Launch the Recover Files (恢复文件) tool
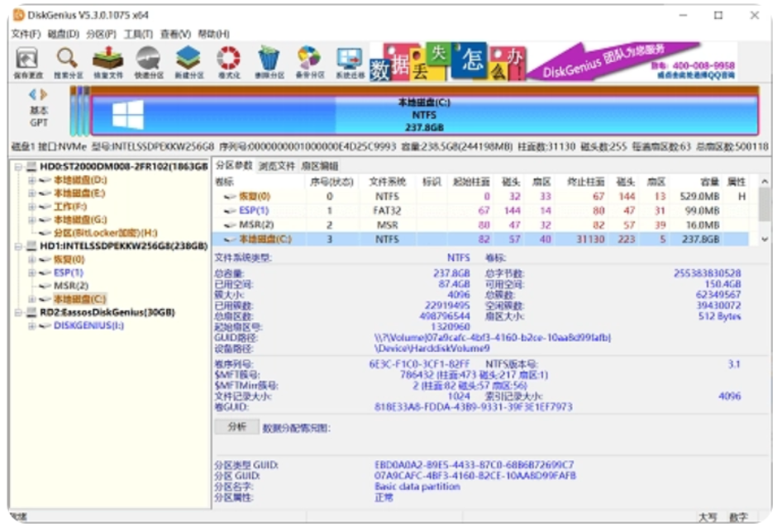The image size is (782, 532). pos(108,62)
